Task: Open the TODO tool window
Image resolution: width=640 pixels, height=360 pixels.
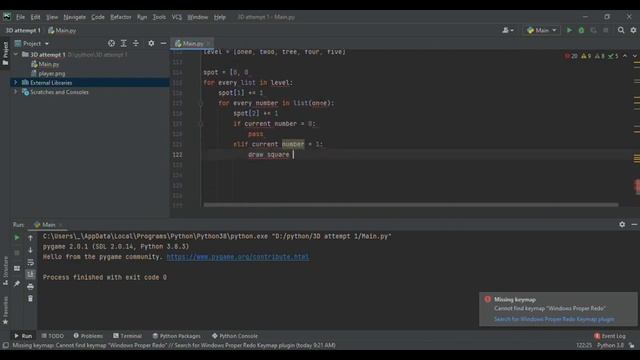Action: [x=53, y=336]
